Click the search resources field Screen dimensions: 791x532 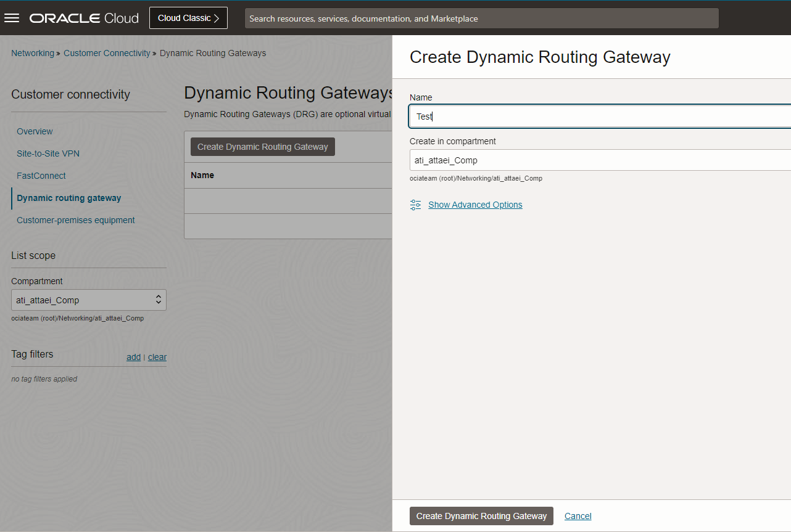pos(481,18)
